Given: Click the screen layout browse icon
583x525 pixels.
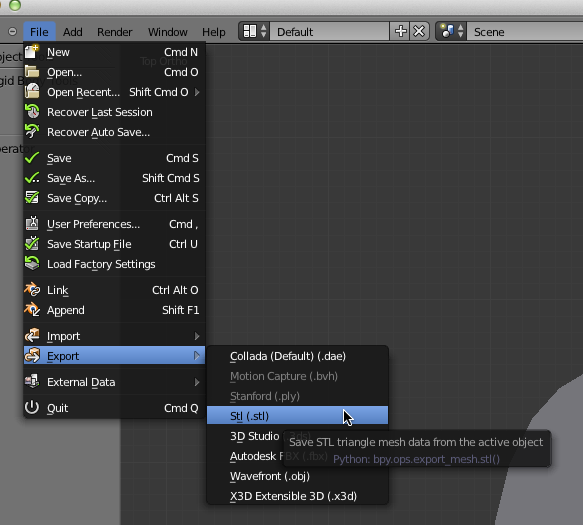Looking at the screenshot, I should pos(254,31).
